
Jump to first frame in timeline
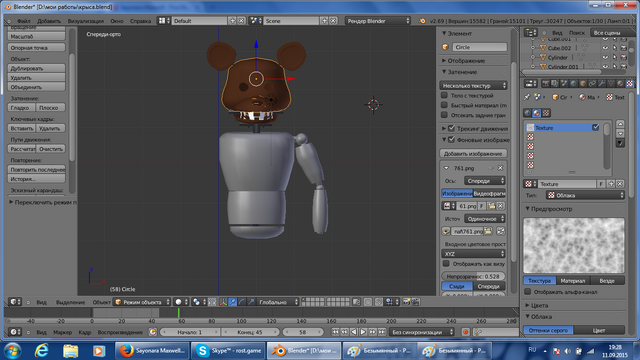(336, 332)
